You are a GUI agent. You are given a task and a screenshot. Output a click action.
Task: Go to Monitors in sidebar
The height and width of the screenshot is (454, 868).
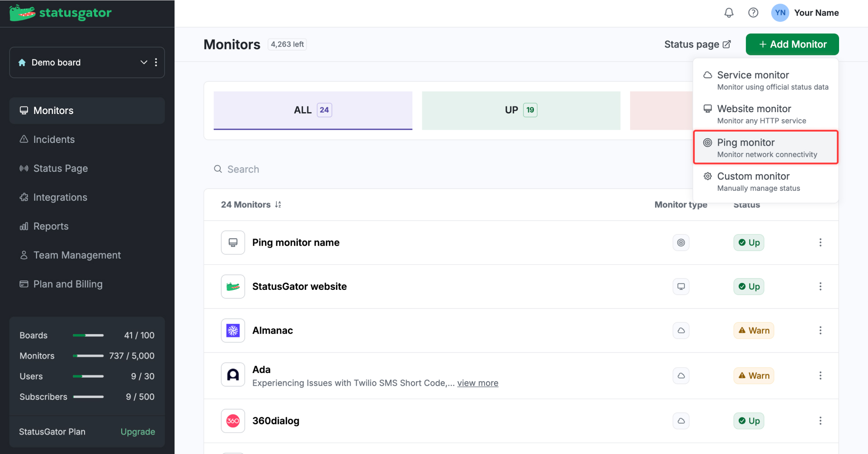pyautogui.click(x=87, y=111)
